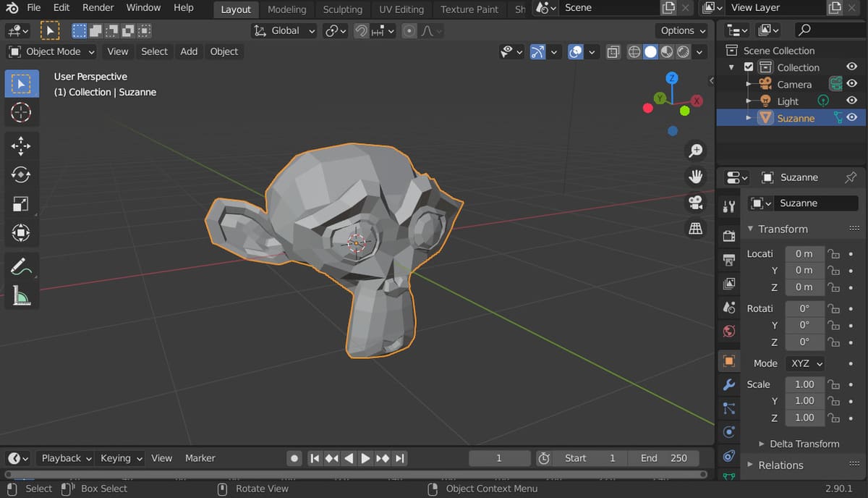Open the Object Mode dropdown
Image resolution: width=868 pixels, height=498 pixels.
(x=51, y=51)
